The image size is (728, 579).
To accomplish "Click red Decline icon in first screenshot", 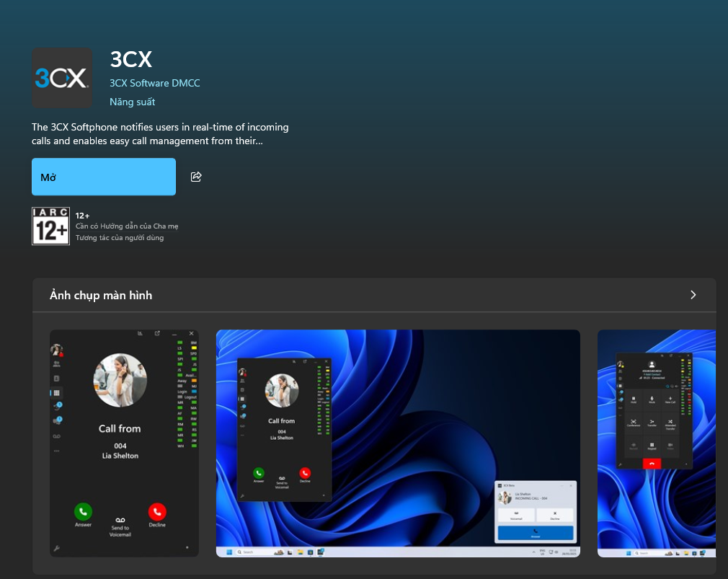I will click(x=157, y=511).
